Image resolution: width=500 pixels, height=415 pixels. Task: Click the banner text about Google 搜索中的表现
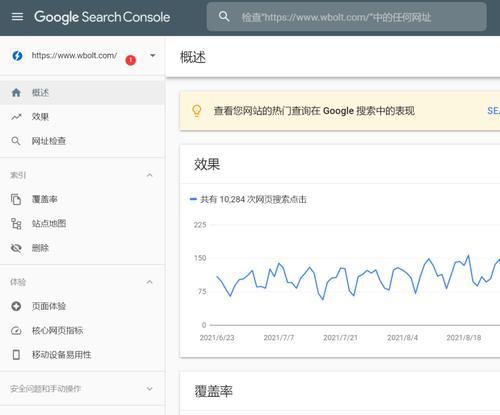(314, 111)
